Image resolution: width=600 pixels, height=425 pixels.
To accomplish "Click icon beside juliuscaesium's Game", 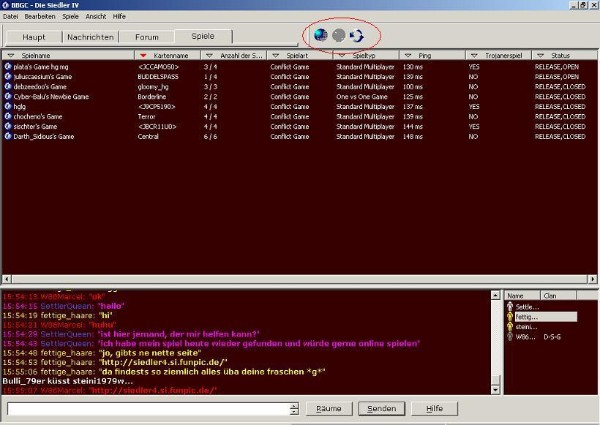I will (x=8, y=77).
